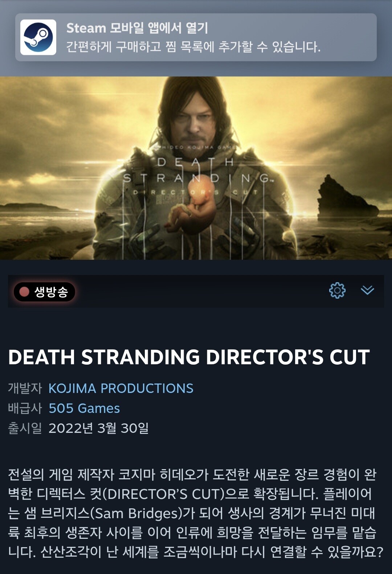Image resolution: width=392 pixels, height=574 pixels.
Task: Open broadcast settings gear icon
Action: pos(337,290)
